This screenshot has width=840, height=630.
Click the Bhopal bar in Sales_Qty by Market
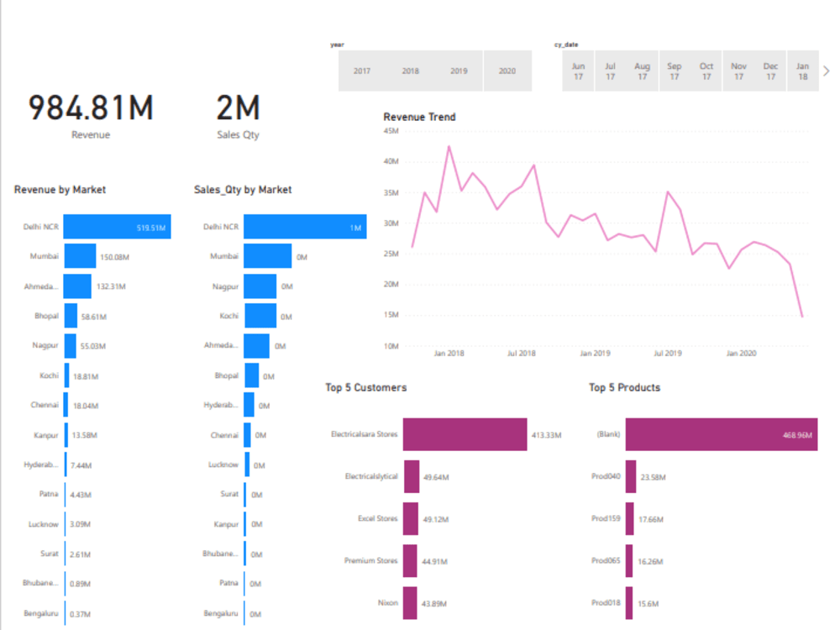[252, 375]
